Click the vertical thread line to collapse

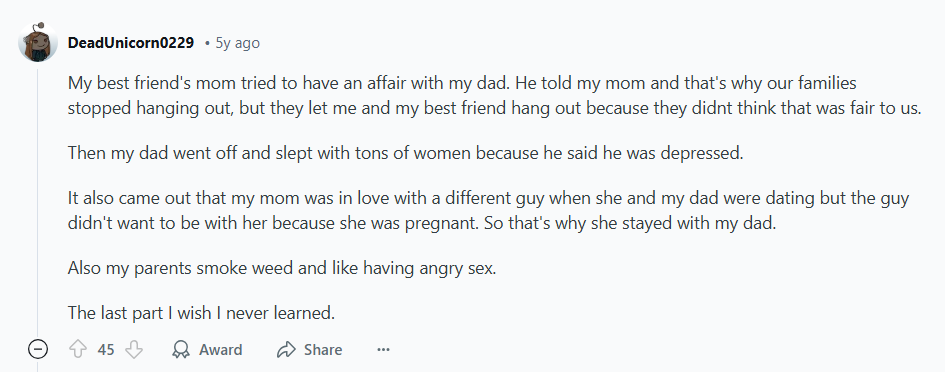click(x=38, y=202)
